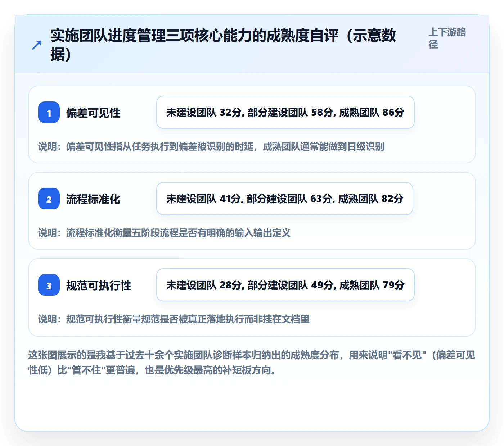This screenshot has width=504, height=446.
Task: Select the 规范可执行性 score box with 79分
Action: point(285,285)
